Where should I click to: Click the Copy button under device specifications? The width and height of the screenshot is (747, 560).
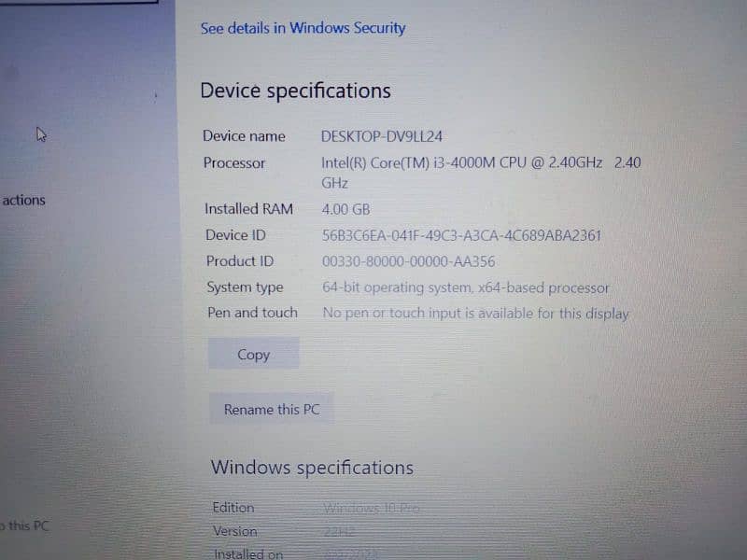(x=253, y=354)
